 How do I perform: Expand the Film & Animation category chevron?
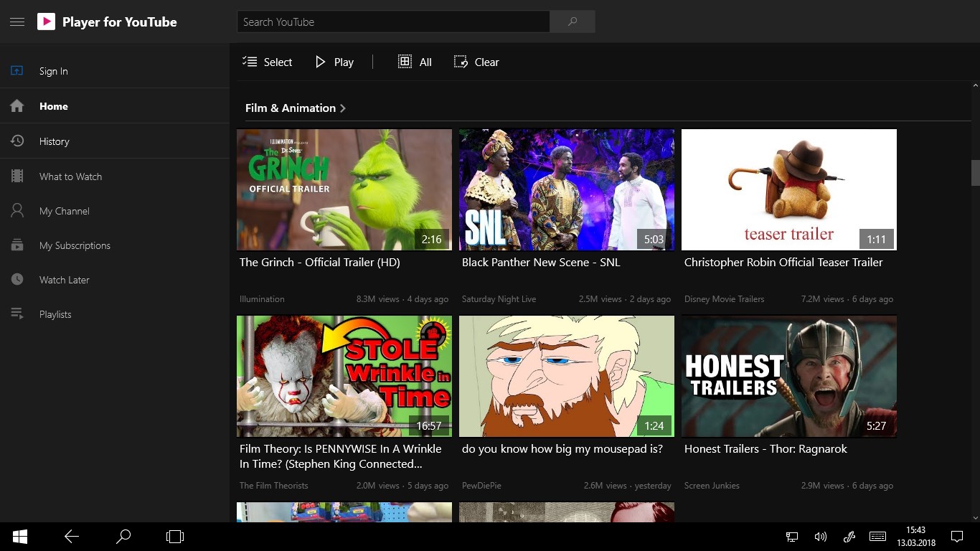(343, 108)
